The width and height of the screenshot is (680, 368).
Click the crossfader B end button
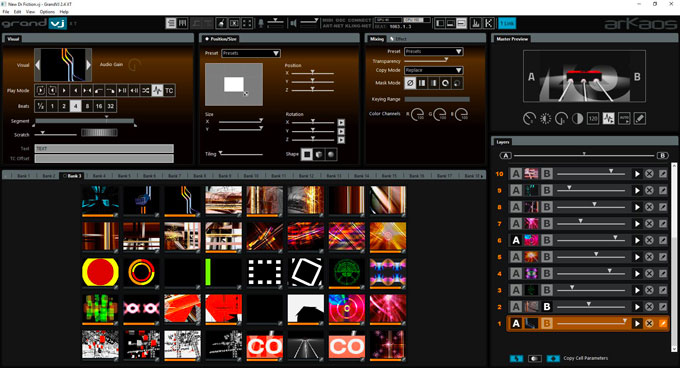[662, 156]
